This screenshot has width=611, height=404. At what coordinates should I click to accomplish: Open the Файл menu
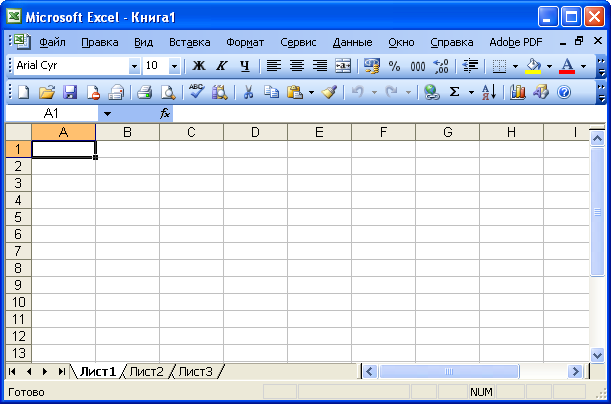[x=53, y=42]
